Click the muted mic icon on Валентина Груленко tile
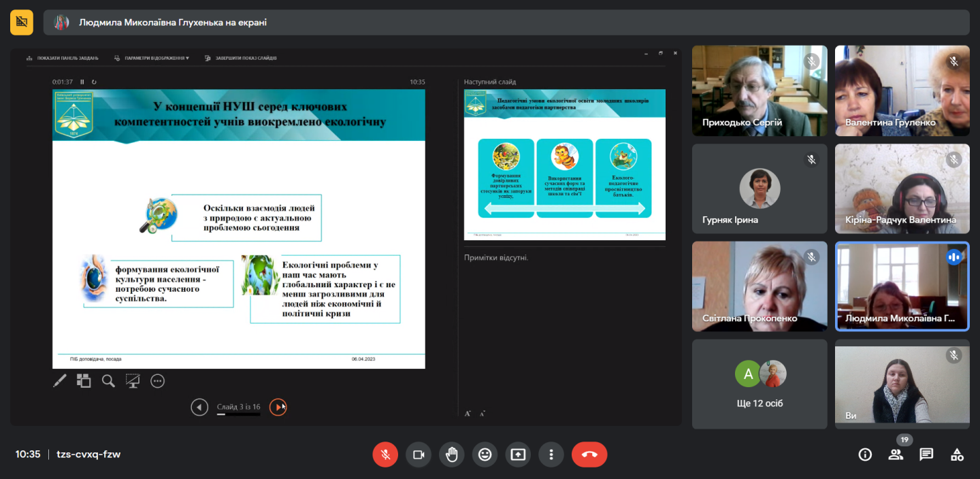Viewport: 980px width, 479px height. [953, 61]
